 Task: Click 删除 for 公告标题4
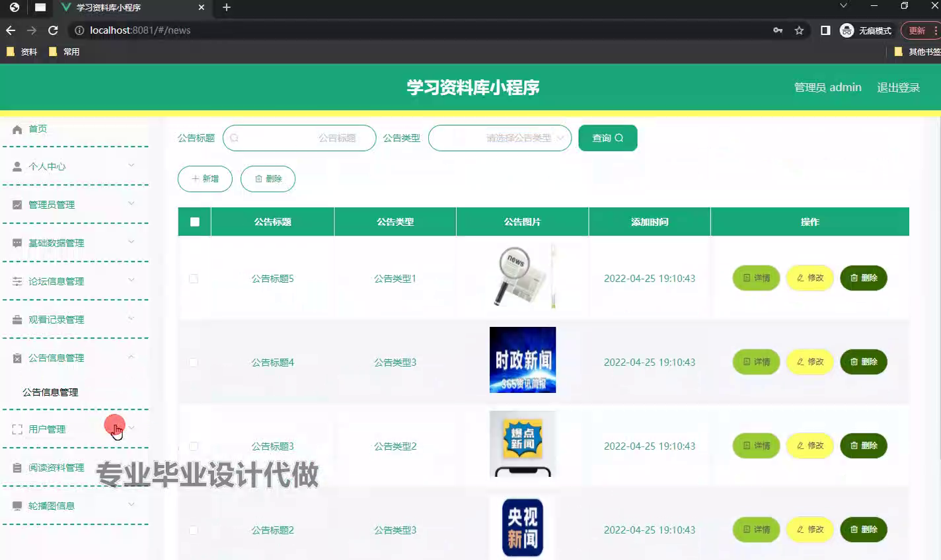tap(864, 362)
